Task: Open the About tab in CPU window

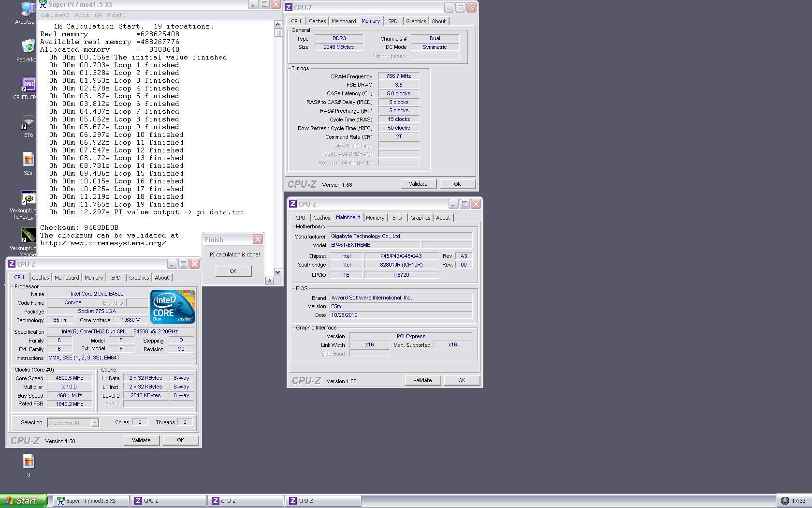Action: 161,278
